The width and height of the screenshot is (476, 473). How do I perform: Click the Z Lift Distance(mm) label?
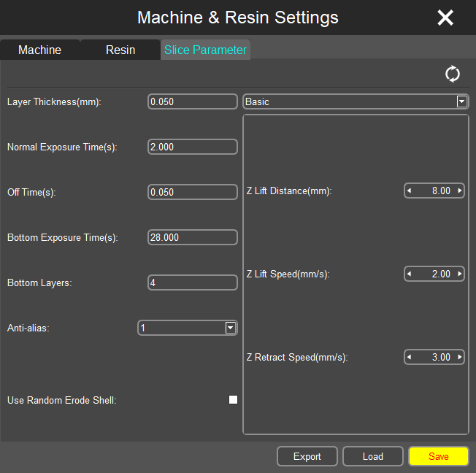click(289, 191)
